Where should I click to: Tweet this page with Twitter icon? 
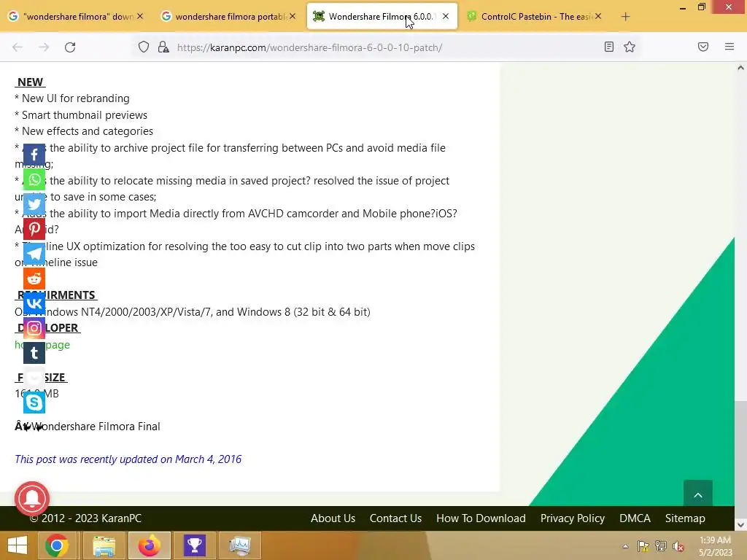[x=34, y=204]
